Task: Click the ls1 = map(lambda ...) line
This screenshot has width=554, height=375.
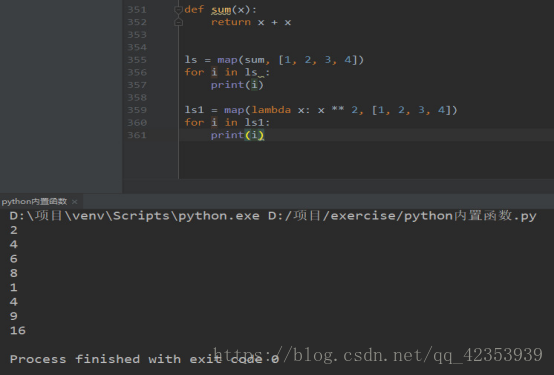Action: pyautogui.click(x=321, y=110)
